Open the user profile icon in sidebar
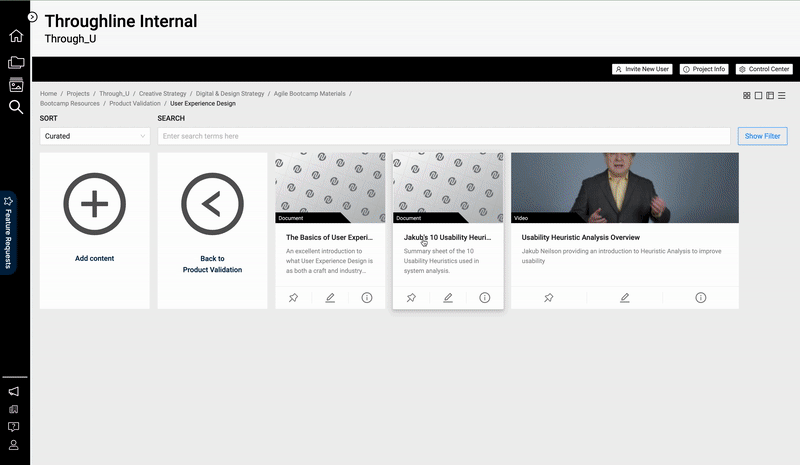 (x=14, y=445)
